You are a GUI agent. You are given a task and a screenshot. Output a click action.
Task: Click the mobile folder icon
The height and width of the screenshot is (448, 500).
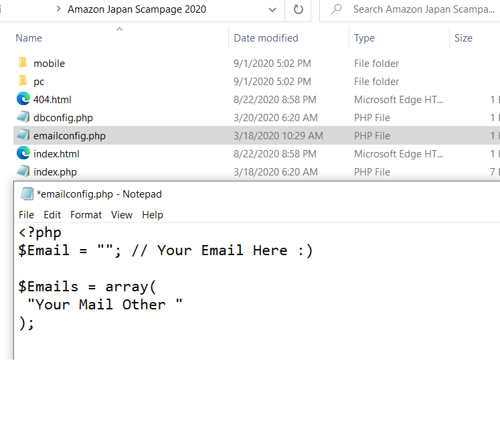click(23, 63)
